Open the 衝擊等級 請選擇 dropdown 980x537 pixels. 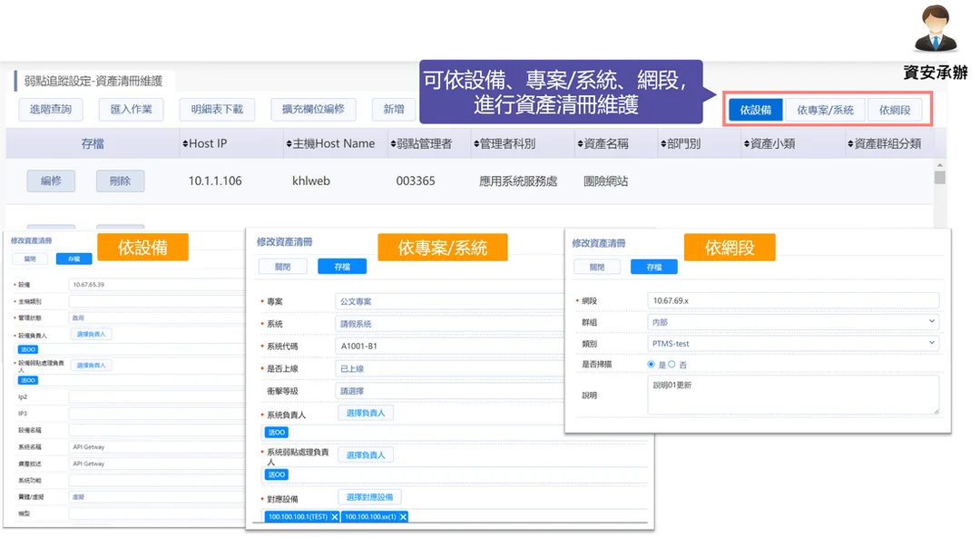pos(450,391)
